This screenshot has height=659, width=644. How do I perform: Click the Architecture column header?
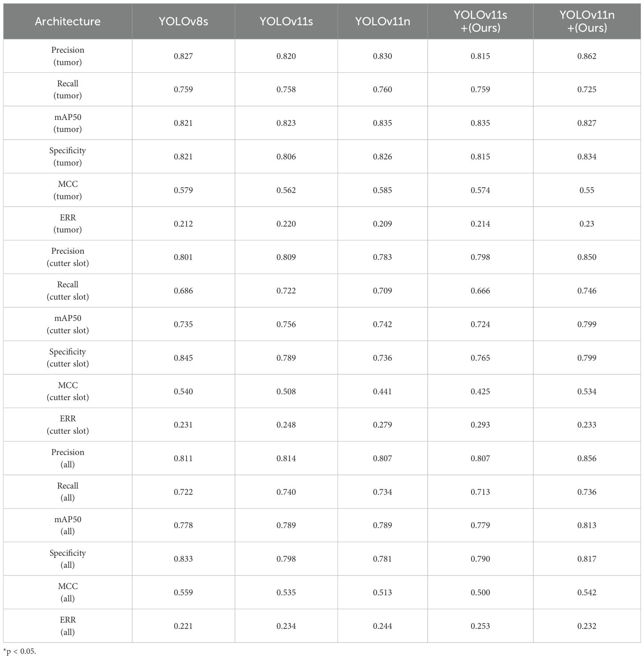pos(67,21)
